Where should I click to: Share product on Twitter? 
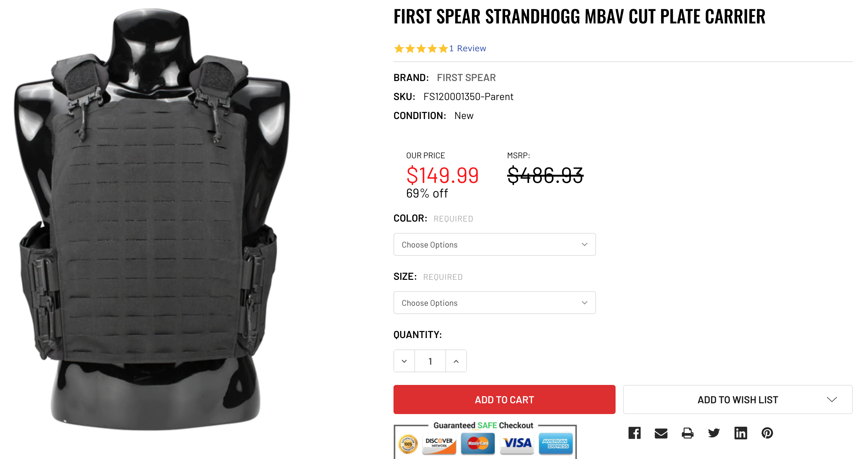[x=714, y=433]
